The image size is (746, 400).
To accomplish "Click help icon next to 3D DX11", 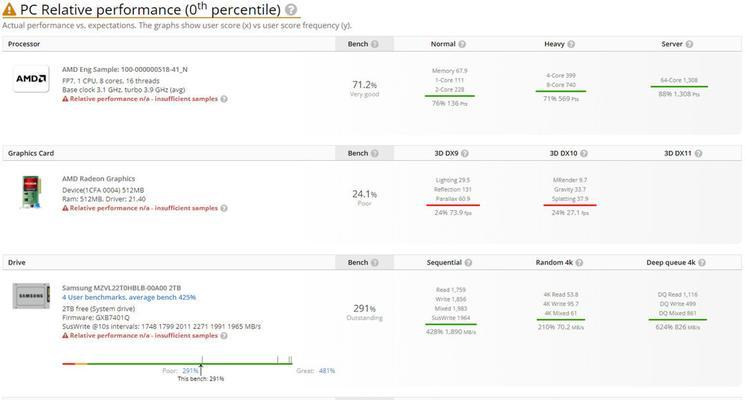I will point(698,153).
